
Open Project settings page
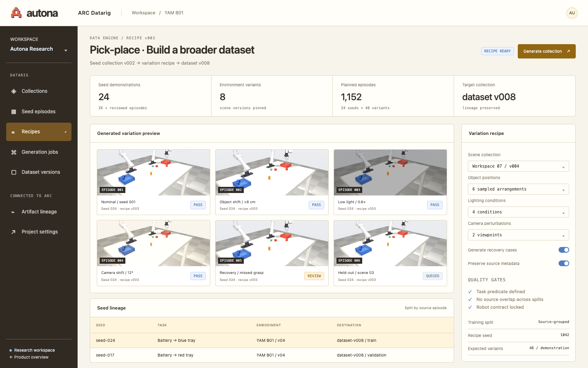(x=39, y=232)
